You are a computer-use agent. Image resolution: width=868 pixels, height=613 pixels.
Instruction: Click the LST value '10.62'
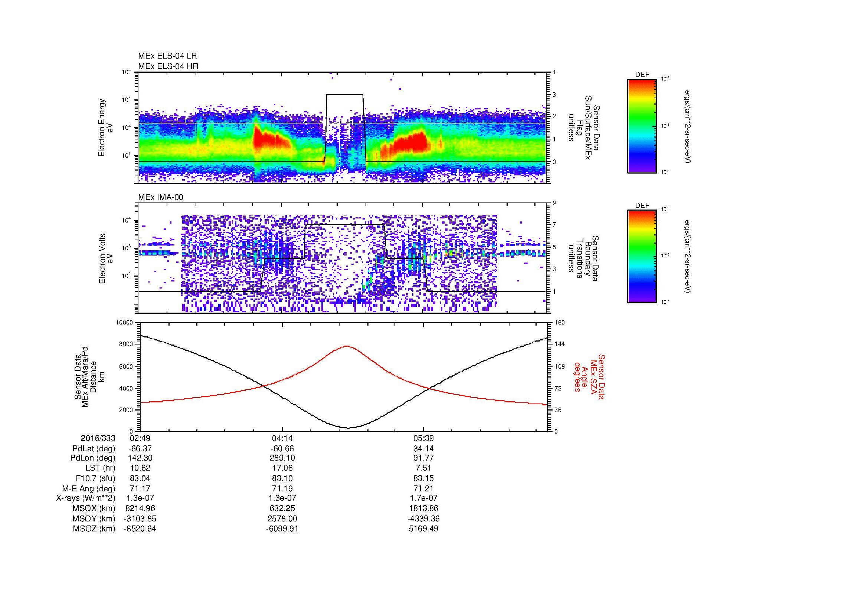point(140,468)
